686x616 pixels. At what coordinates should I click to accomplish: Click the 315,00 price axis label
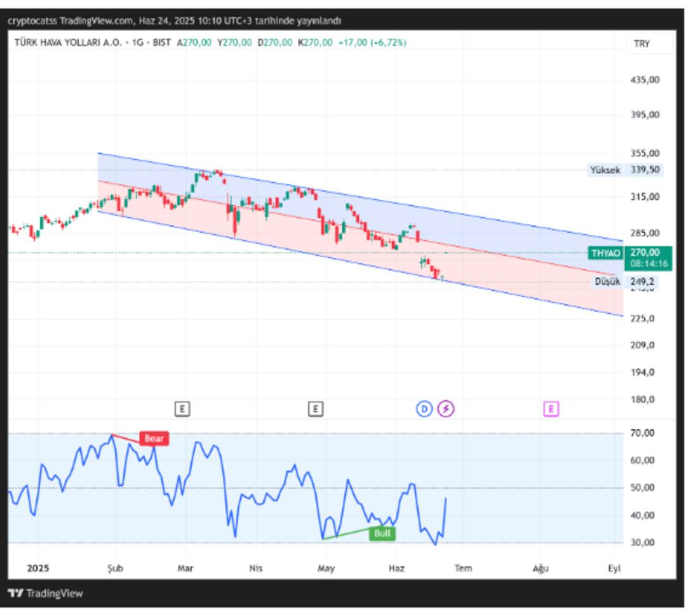point(645,197)
